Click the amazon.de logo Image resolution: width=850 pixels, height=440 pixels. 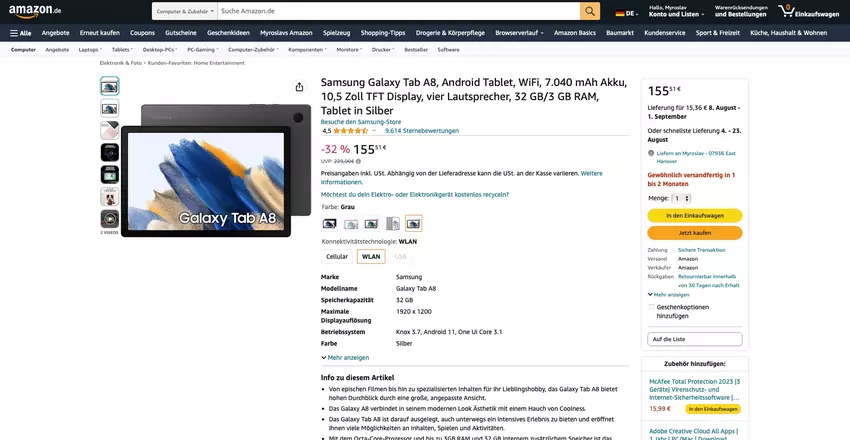[x=35, y=10]
